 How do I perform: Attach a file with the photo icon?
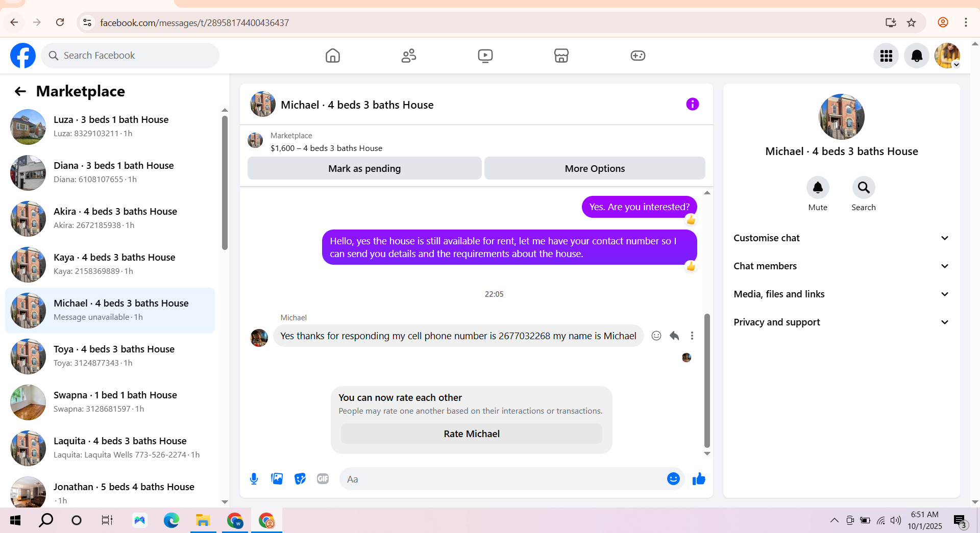[277, 479]
